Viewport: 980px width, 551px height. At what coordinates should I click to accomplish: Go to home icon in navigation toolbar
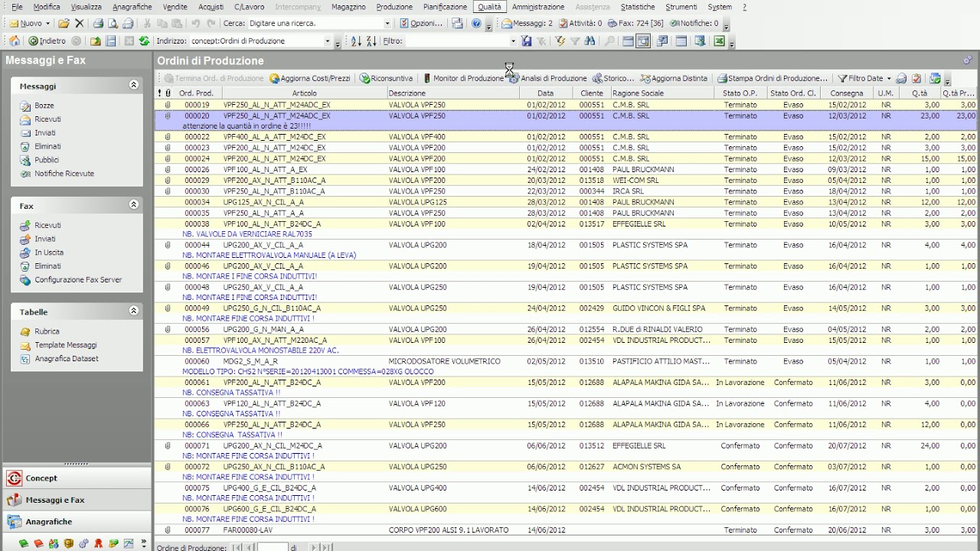coord(15,41)
